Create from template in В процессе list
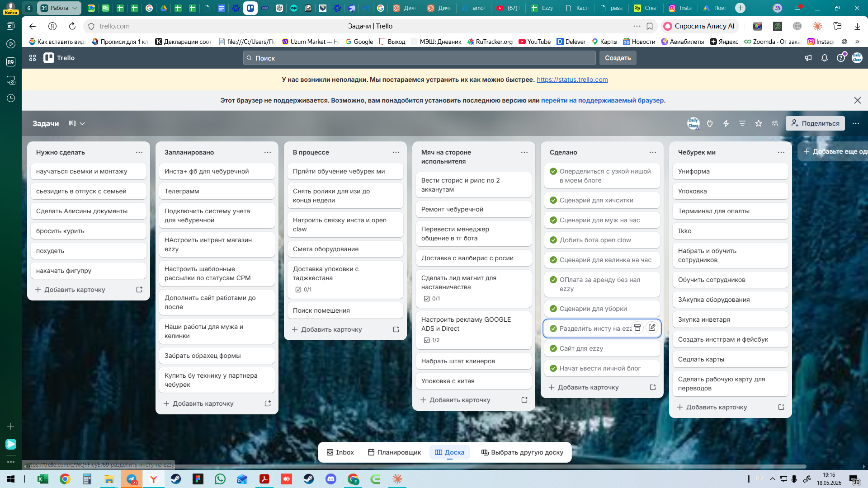The image size is (868, 488). coord(396,329)
